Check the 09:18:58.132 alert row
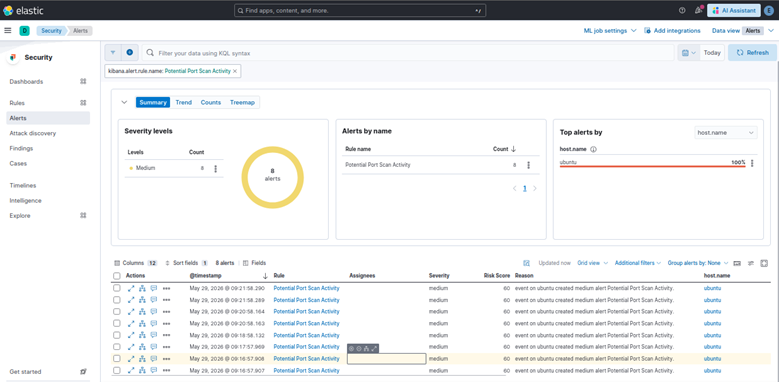The image size is (779, 382). click(x=116, y=335)
